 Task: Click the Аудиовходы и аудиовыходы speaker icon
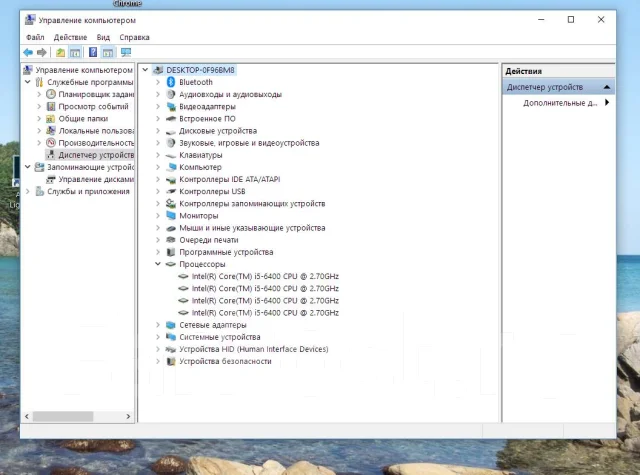(x=171, y=94)
